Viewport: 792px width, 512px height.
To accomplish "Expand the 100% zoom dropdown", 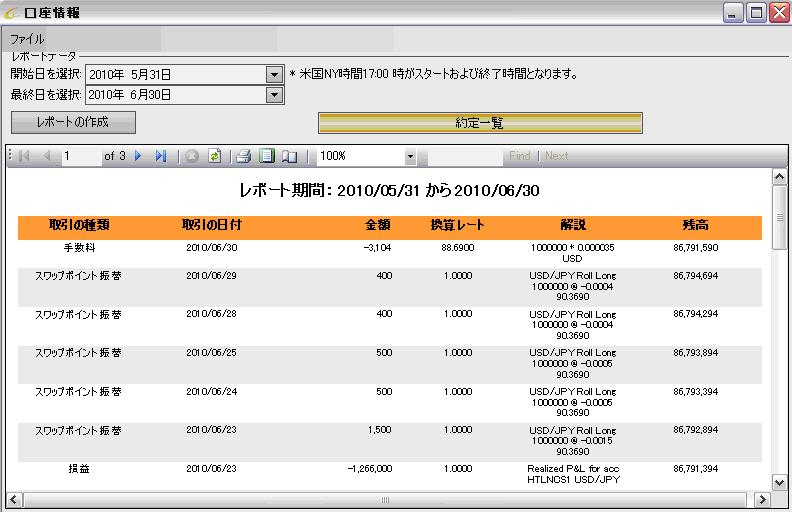I will [410, 157].
